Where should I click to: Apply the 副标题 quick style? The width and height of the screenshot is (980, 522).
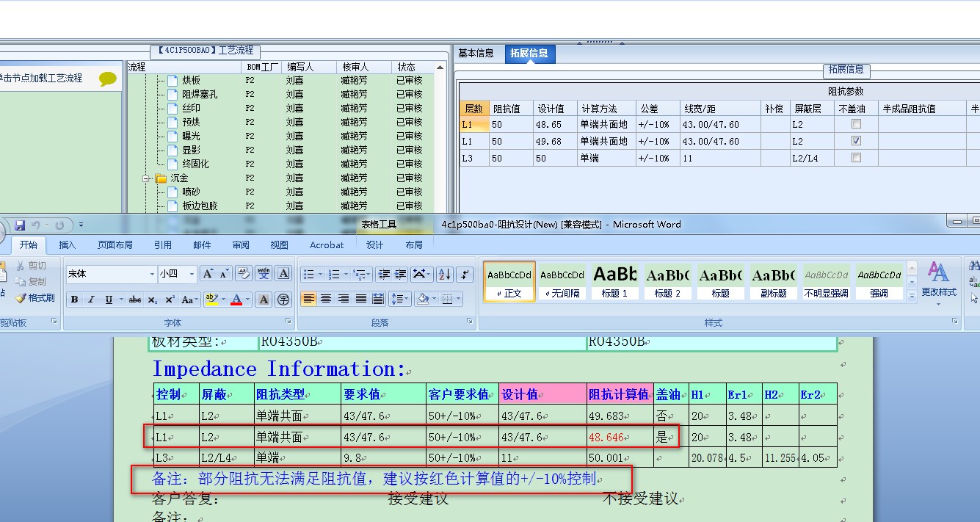point(774,281)
